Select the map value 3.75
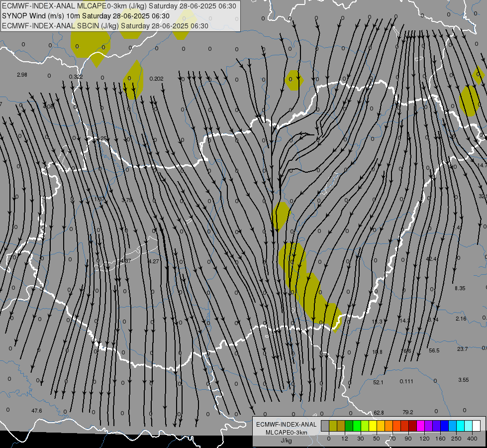The width and height of the screenshot is (487, 448). tap(127, 200)
